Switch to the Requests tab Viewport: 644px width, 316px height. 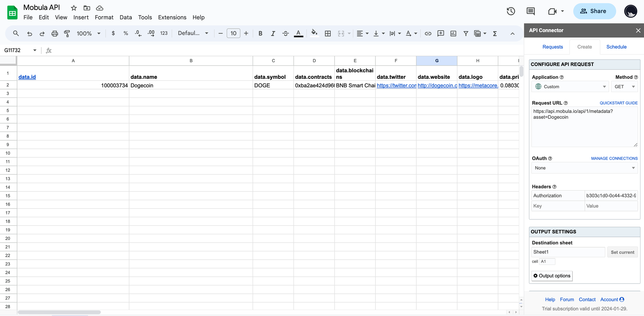(553, 47)
